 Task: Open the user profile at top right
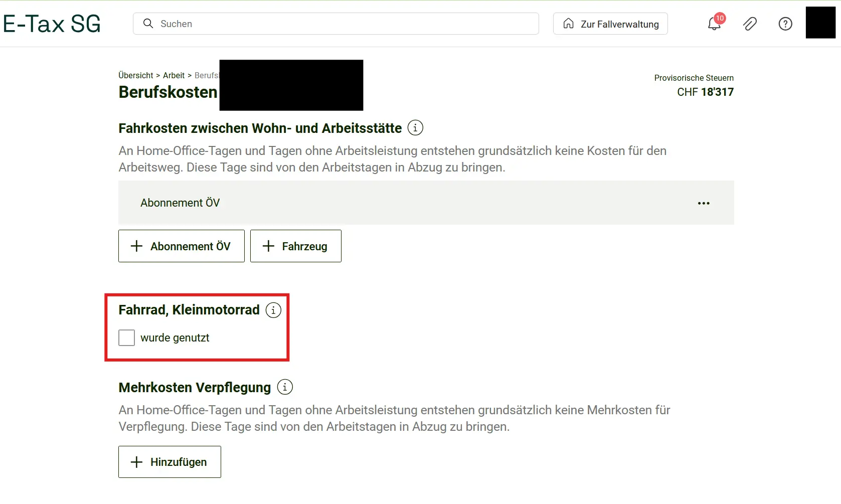tap(820, 23)
